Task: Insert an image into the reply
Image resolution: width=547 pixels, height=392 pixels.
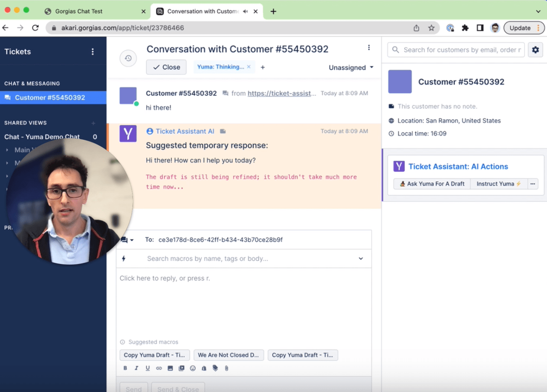Action: 170,368
